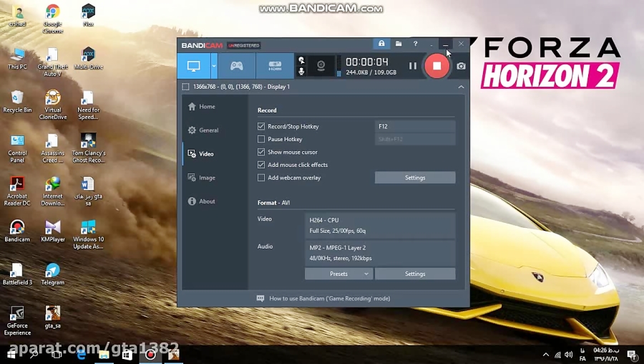Viewport: 644px width, 364px height.
Task: Select Battlefield 3 desktop shortcut
Action: coord(17,274)
